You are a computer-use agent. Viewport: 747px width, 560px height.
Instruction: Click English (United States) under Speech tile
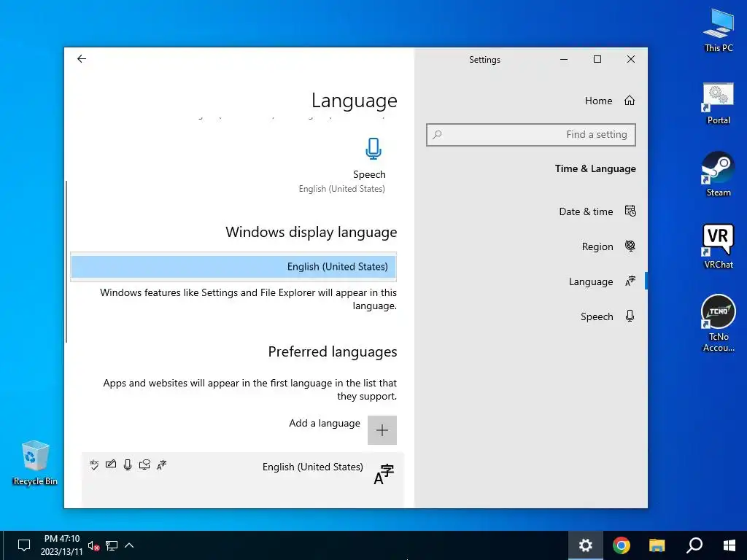pos(341,189)
